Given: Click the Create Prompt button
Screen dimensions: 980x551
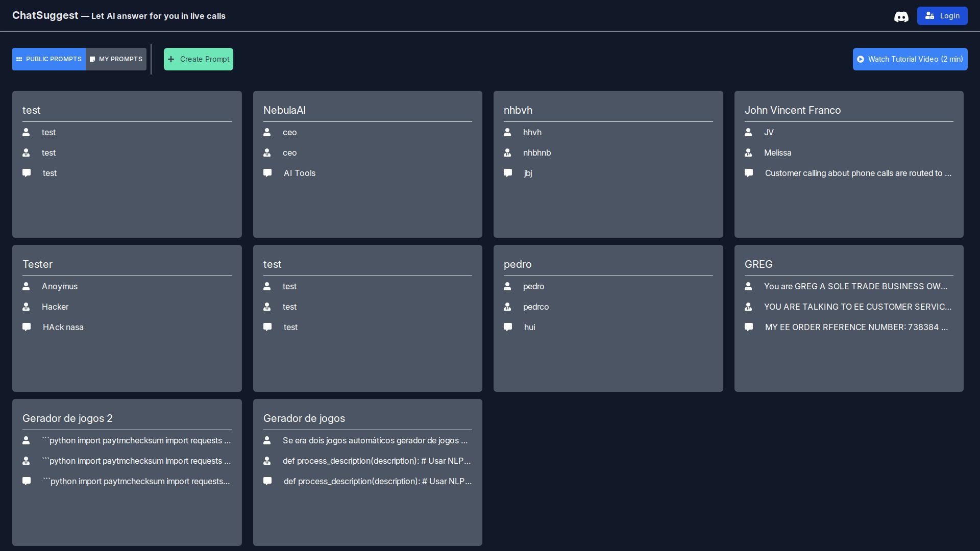Looking at the screenshot, I should (199, 59).
